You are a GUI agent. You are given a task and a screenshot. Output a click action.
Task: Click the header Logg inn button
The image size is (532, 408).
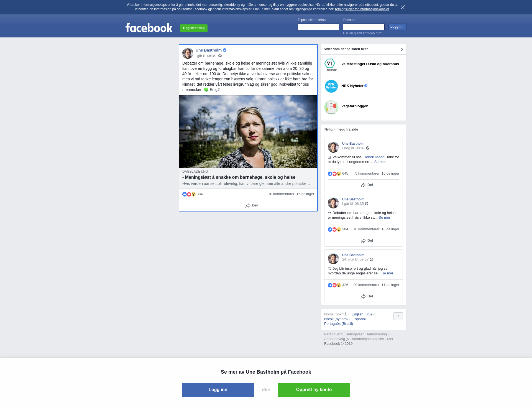(x=397, y=27)
